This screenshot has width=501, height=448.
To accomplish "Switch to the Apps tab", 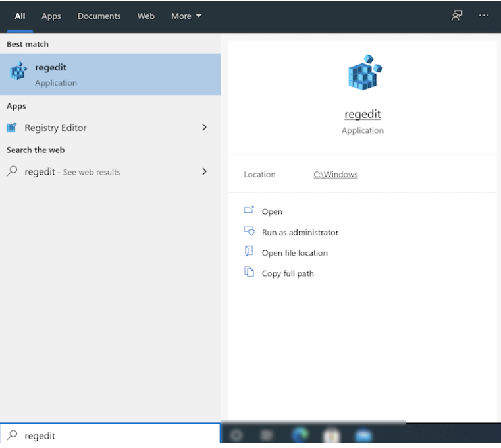I will (x=51, y=16).
